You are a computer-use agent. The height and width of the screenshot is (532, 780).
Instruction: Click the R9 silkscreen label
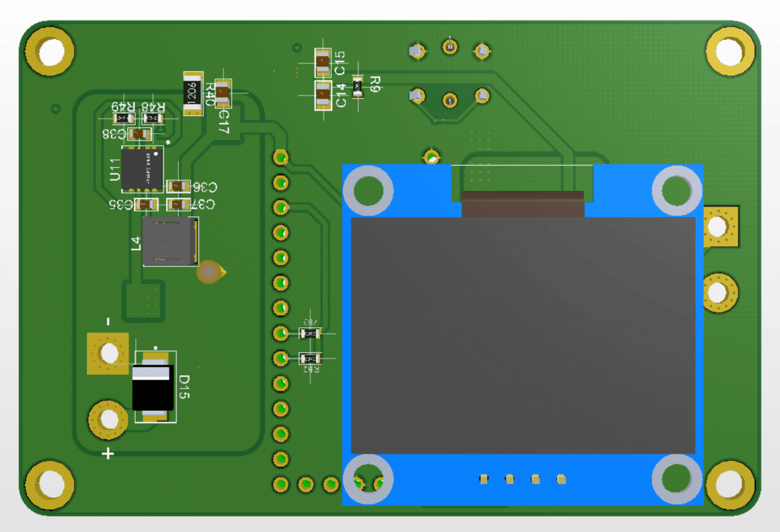point(374,84)
